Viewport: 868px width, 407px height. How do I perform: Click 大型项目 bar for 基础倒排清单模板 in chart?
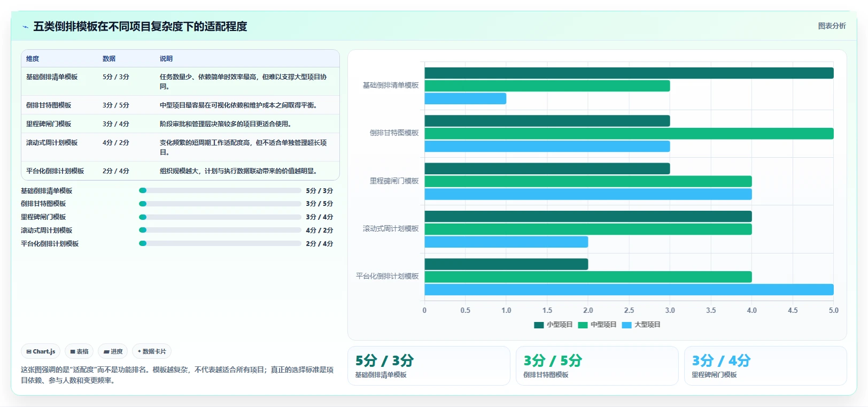466,98
